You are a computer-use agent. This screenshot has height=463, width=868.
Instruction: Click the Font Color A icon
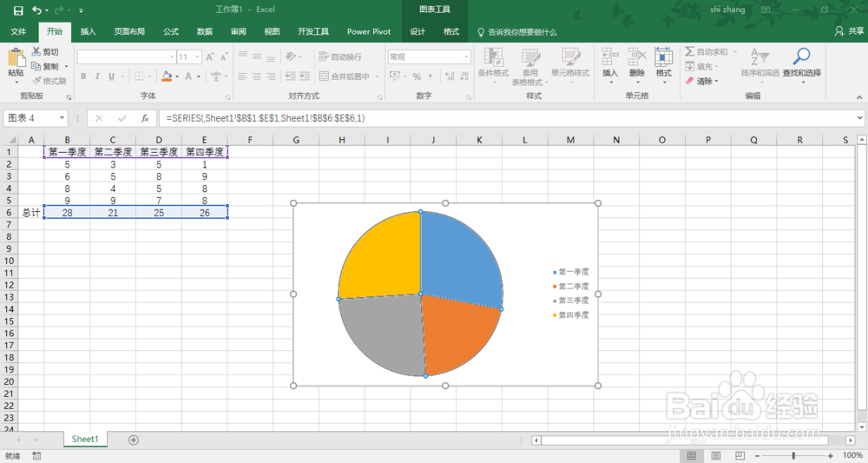pos(188,76)
